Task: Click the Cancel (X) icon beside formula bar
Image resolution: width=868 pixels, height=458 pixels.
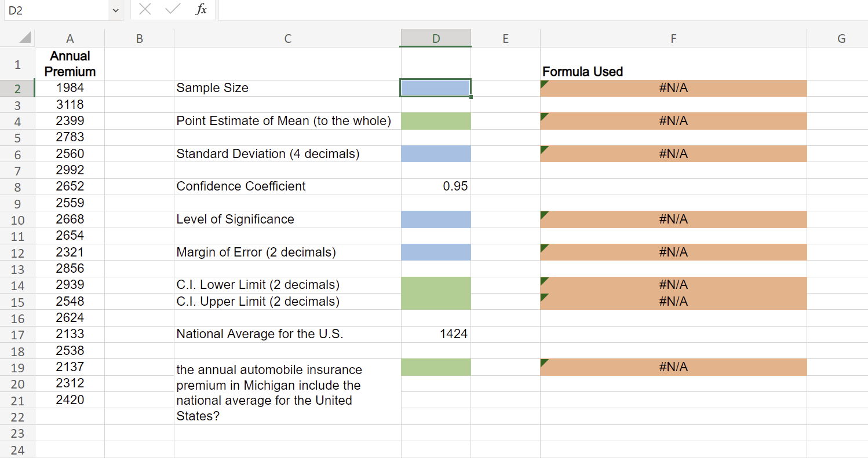Action: (145, 10)
